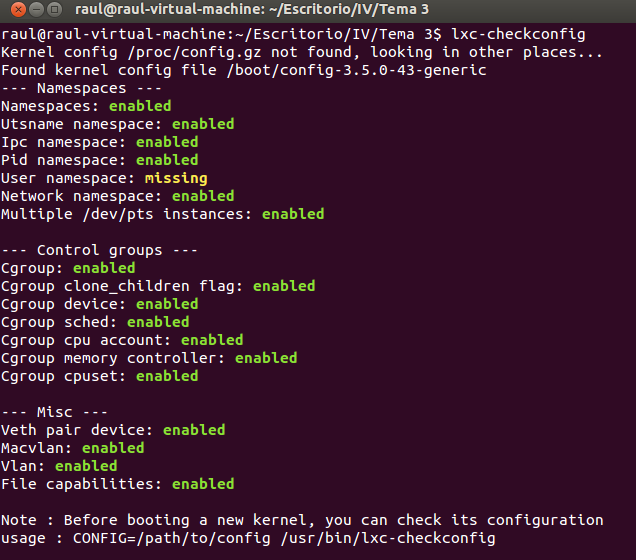
Task: Click the /boot/config-3.5.0-43-generic file path
Action: (357, 70)
